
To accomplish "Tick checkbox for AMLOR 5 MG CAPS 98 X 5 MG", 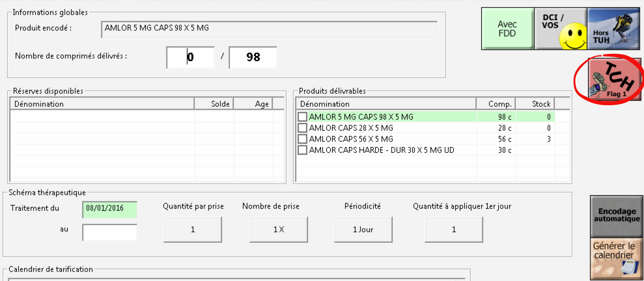I will (302, 117).
